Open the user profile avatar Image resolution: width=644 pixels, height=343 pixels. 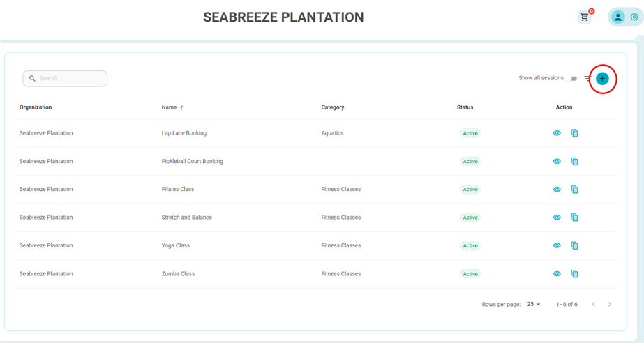pos(617,17)
